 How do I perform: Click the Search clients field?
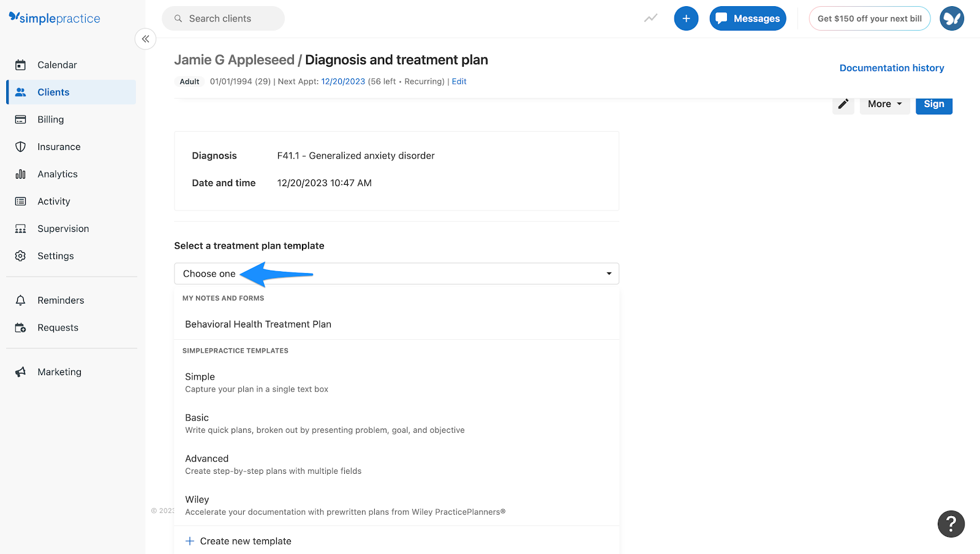223,18
